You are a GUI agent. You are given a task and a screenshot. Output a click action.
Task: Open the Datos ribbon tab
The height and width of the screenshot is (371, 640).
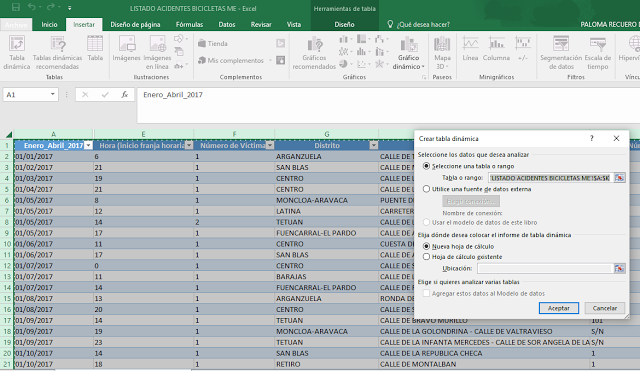click(x=227, y=24)
